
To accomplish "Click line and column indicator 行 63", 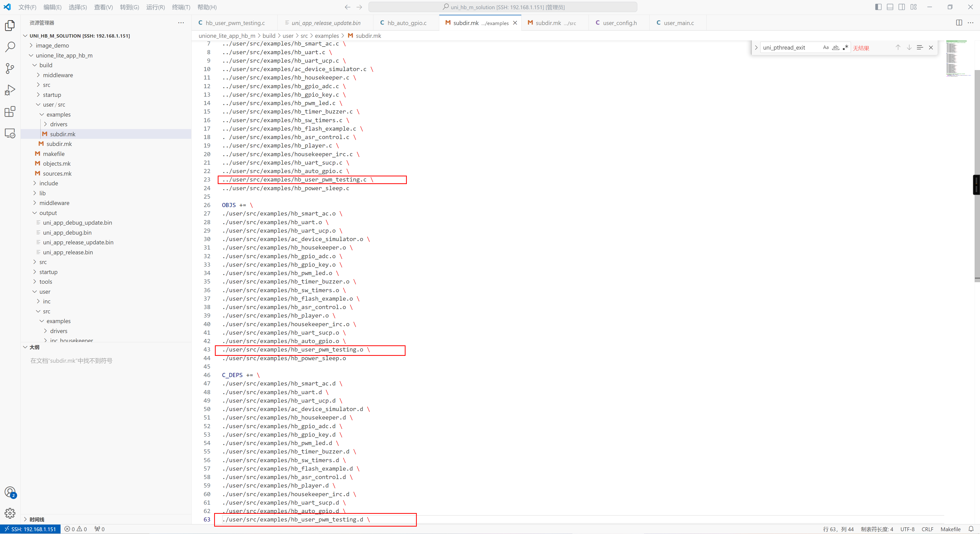I will [x=838, y=529].
